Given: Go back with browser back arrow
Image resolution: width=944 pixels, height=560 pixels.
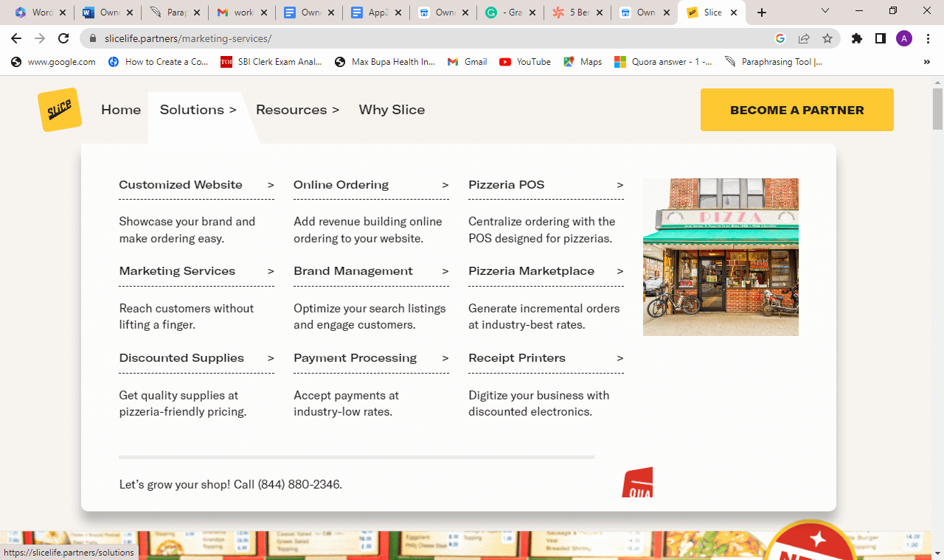Looking at the screenshot, I should [x=16, y=38].
